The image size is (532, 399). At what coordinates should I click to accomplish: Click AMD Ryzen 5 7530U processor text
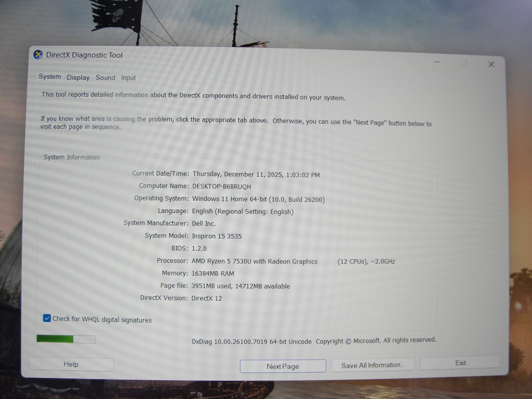(x=254, y=261)
